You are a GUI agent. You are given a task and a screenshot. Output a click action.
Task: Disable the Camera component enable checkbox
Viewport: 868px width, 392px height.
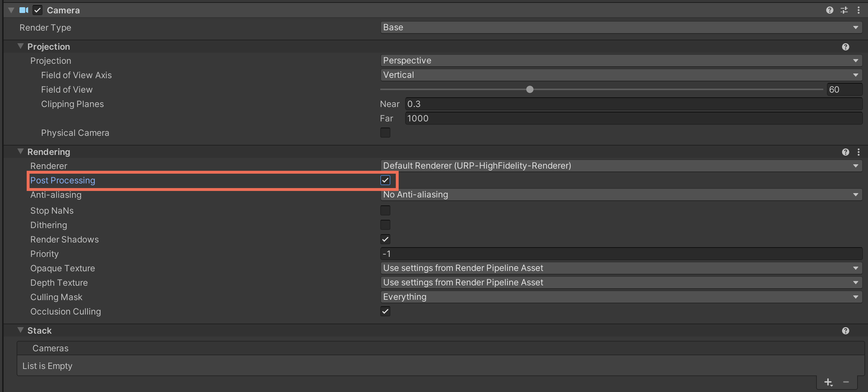point(37,10)
